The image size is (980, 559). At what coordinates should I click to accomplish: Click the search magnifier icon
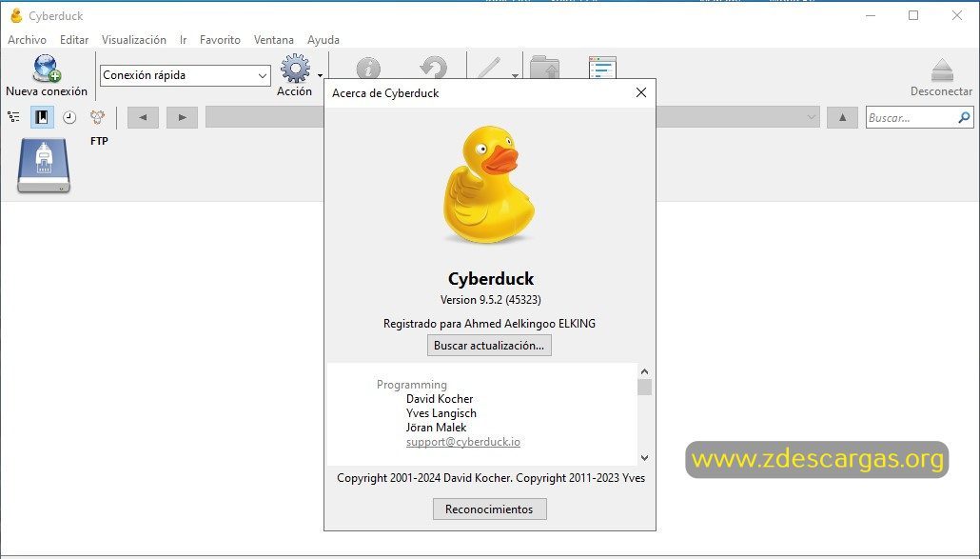click(x=964, y=117)
